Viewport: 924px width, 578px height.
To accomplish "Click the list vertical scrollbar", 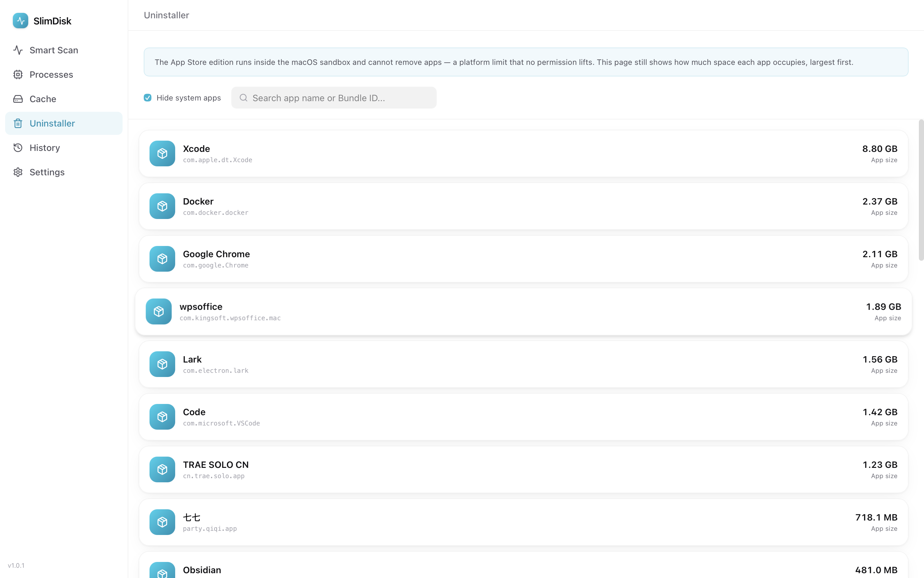I will coord(921,190).
